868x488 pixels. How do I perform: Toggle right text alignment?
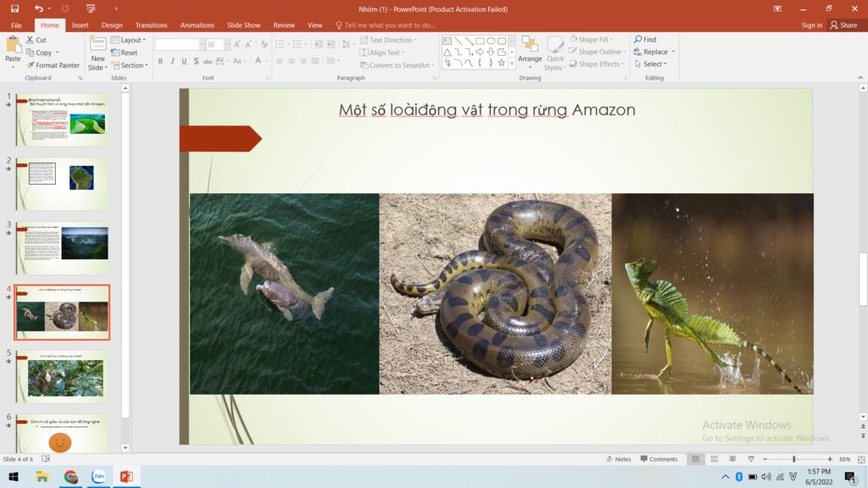(303, 61)
